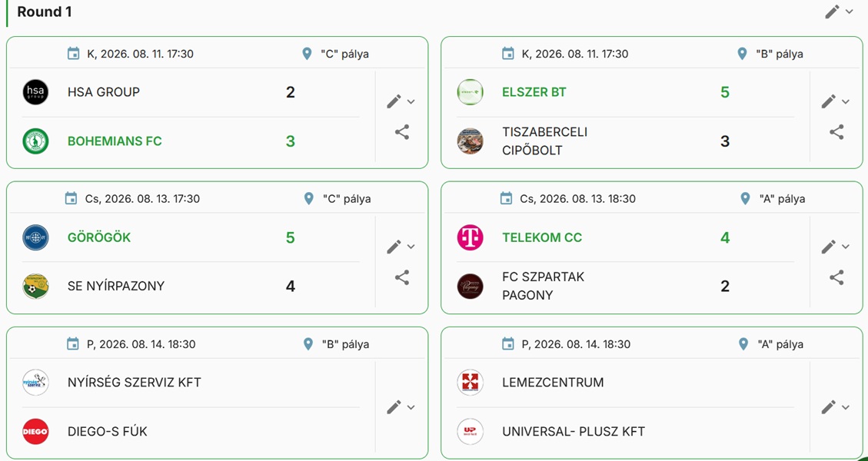The height and width of the screenshot is (461, 868).
Task: Click location pin next to "A" pálya in Telekom card
Action: click(x=745, y=199)
